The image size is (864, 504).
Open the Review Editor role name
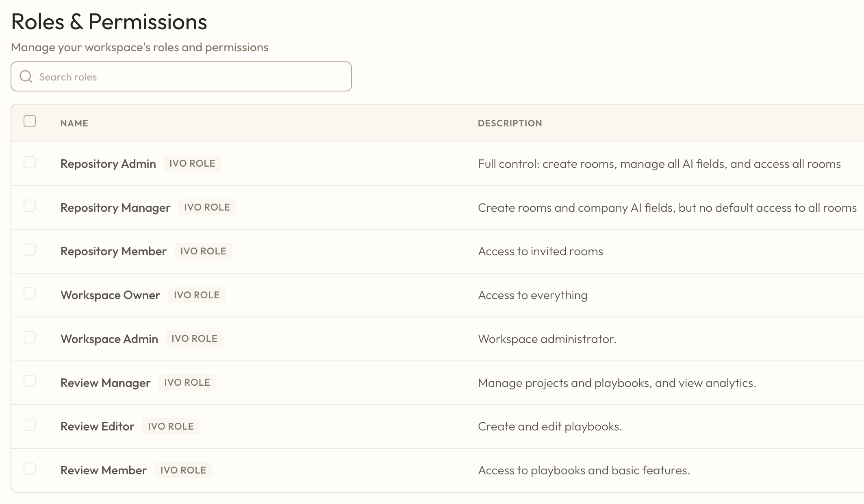(x=97, y=426)
